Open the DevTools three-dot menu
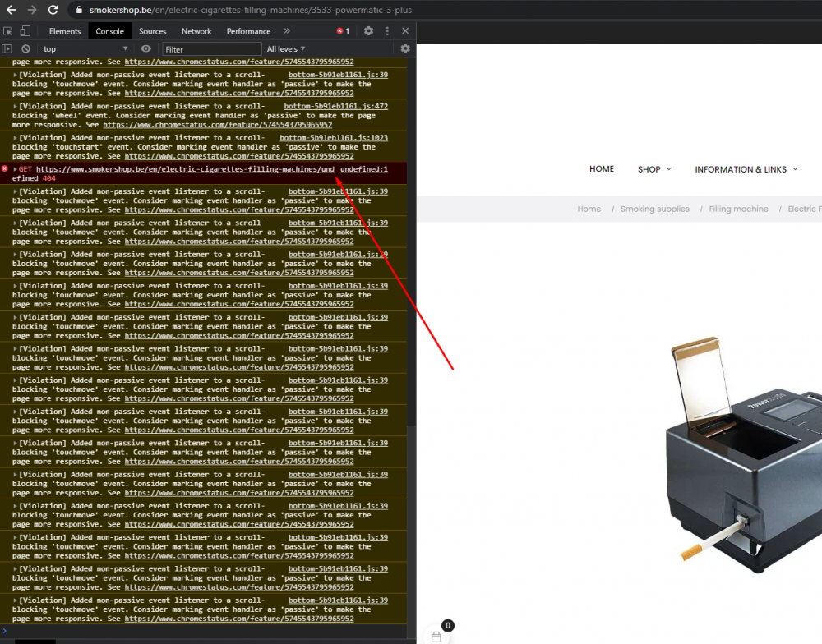Viewport: 822px width, 644px height. [x=387, y=30]
